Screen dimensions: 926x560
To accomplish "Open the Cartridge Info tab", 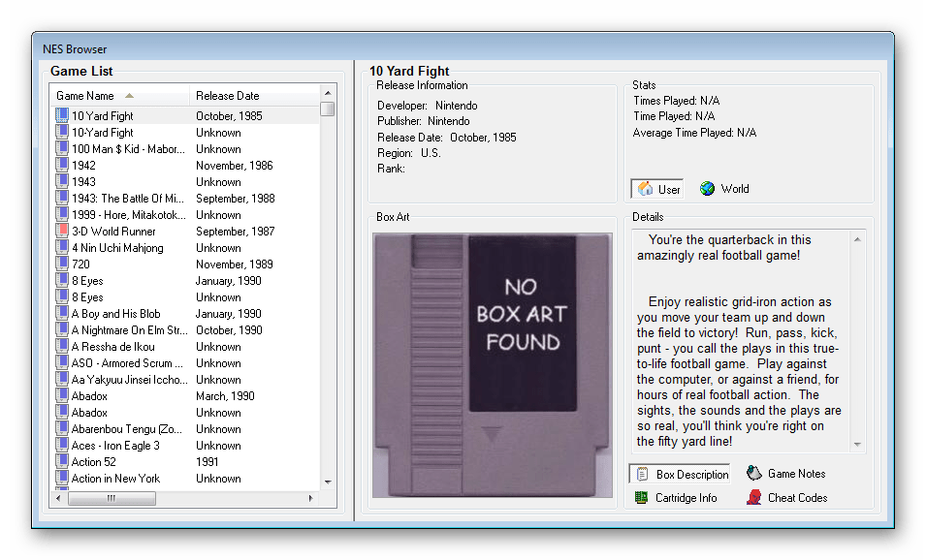I will point(687,498).
